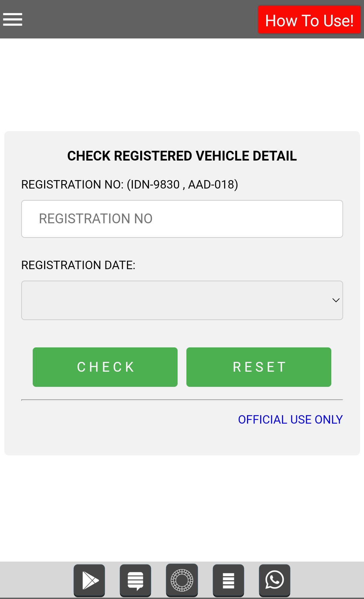Tap the stacked bars list icon
Screen dimensions: 364x599
(x=229, y=580)
